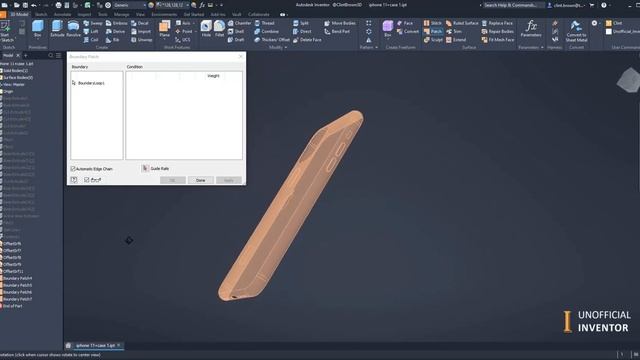Click the Import tool

point(141,31)
